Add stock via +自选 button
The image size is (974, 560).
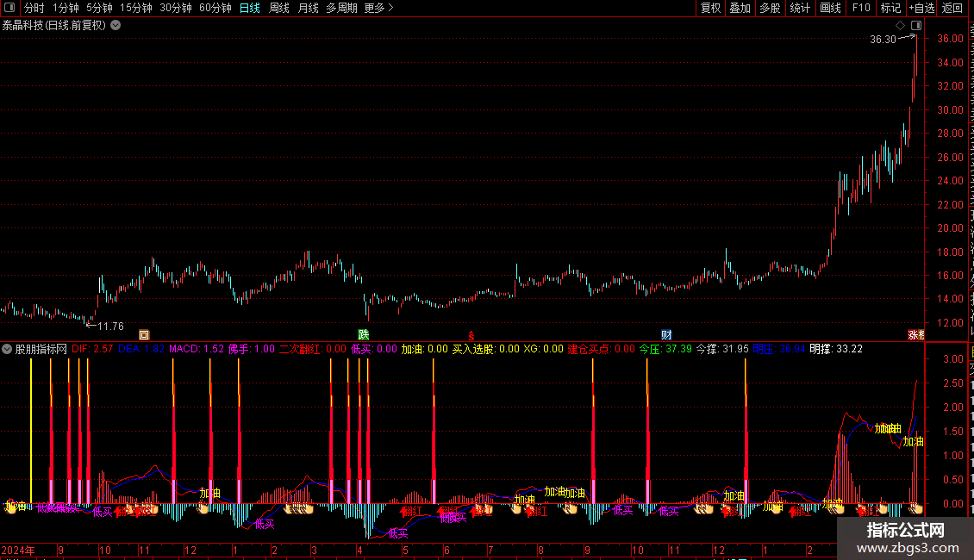tap(921, 8)
